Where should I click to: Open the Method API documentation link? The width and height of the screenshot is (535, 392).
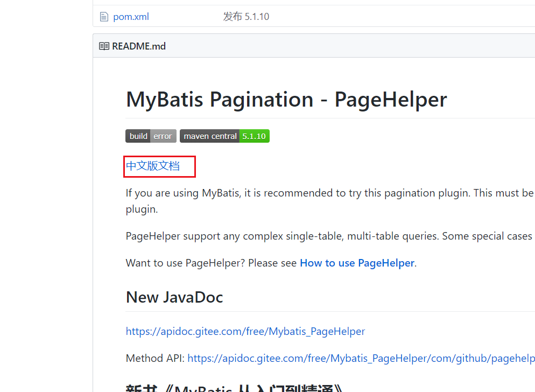(361, 358)
